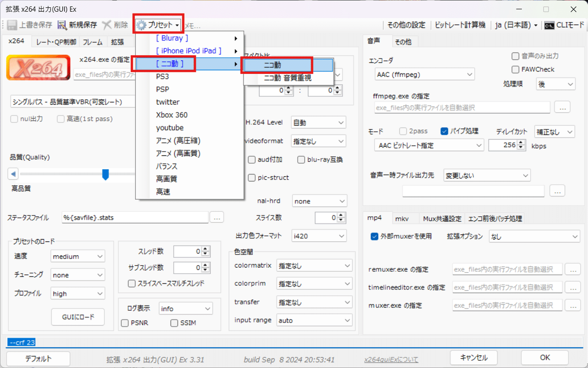Open the ディレイカット 補正なし dropdown
588x368 pixels.
pos(554,131)
